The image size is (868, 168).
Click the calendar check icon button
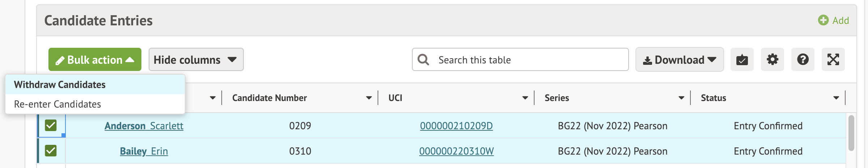(742, 59)
